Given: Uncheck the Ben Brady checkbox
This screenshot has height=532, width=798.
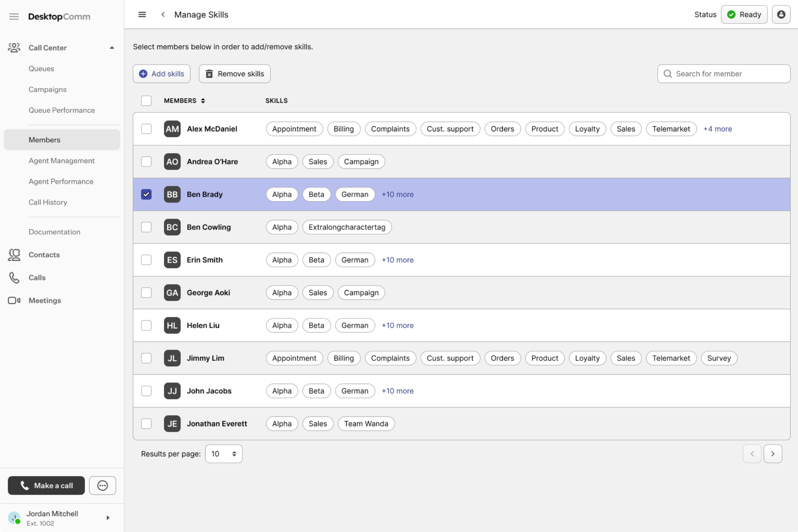Looking at the screenshot, I should tap(146, 194).
